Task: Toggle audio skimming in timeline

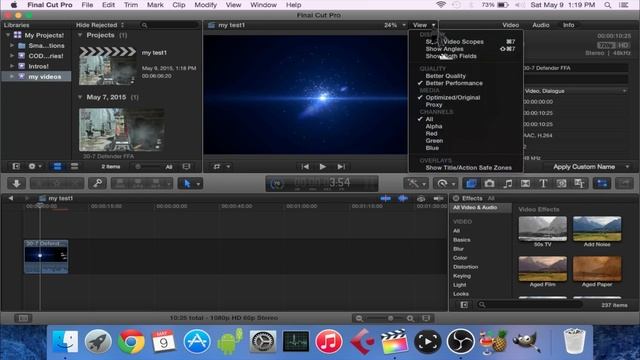Action: [403, 198]
